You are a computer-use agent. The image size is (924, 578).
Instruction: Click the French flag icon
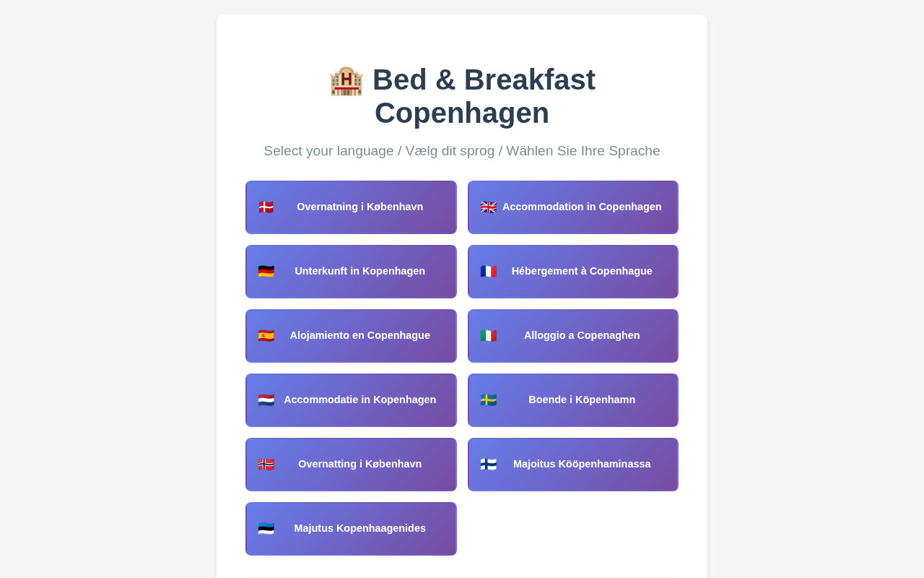[489, 272]
